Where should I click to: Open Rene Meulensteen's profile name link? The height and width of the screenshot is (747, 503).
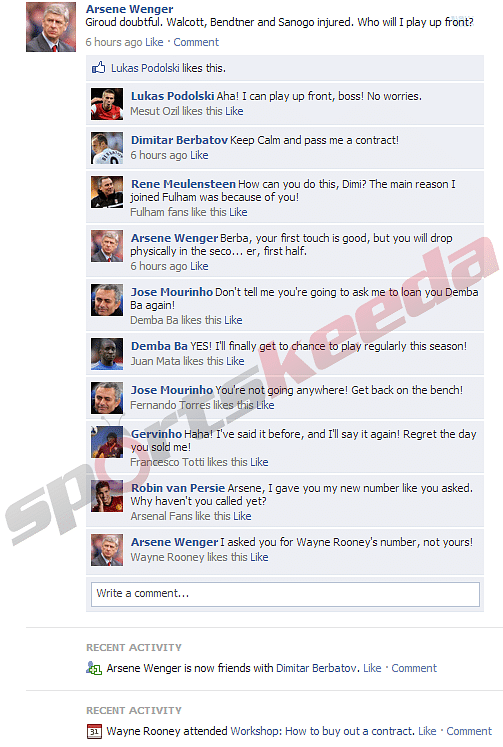click(x=183, y=184)
